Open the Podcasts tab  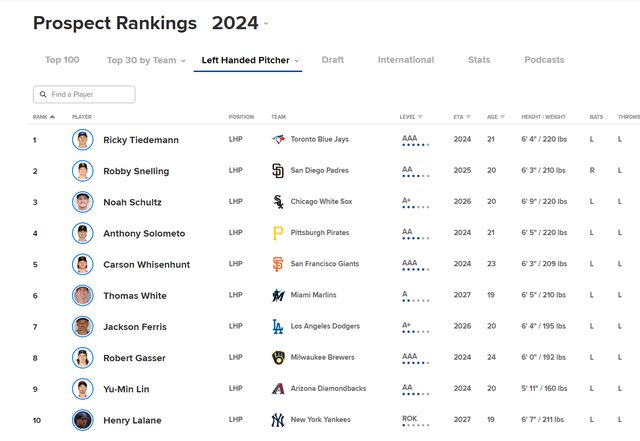pyautogui.click(x=544, y=60)
